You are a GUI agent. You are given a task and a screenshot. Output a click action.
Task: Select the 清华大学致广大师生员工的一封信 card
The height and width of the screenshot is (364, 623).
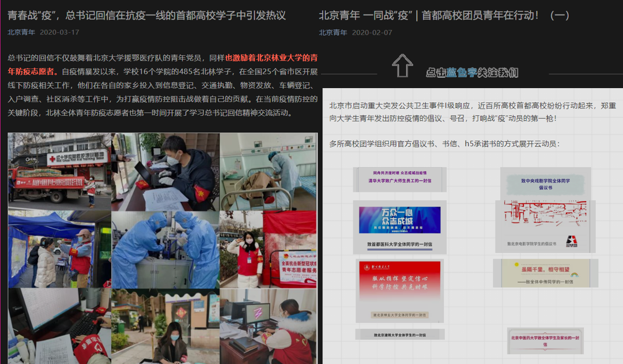(400, 180)
